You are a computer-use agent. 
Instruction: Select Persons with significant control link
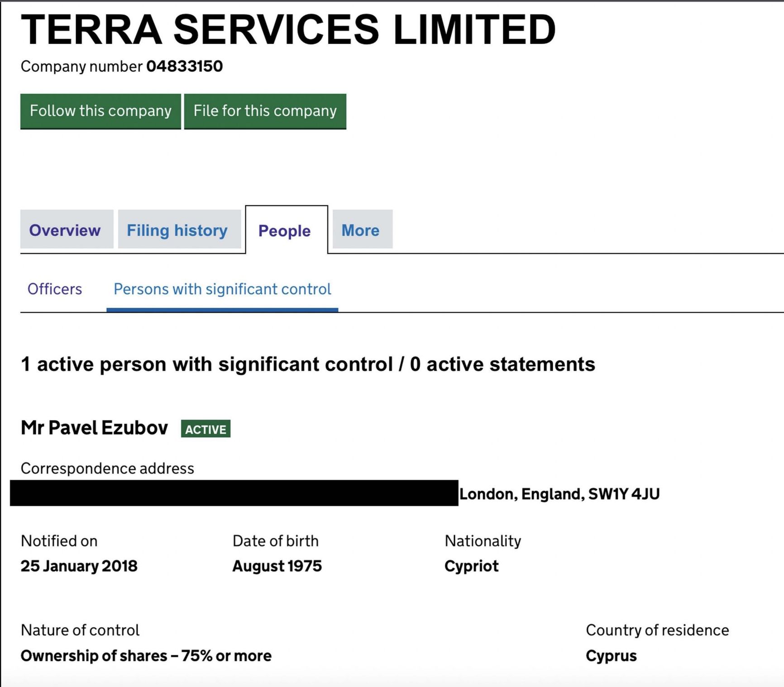pos(222,289)
